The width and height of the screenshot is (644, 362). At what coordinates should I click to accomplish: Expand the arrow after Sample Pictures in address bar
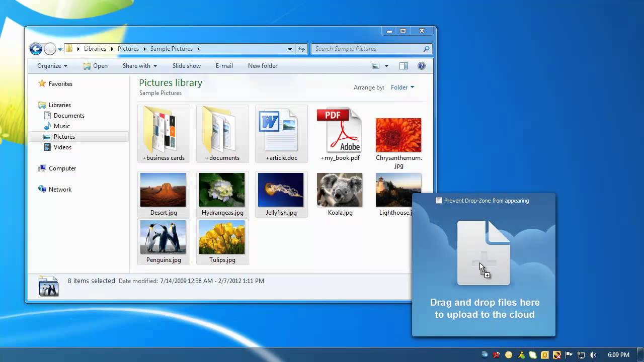coord(198,49)
